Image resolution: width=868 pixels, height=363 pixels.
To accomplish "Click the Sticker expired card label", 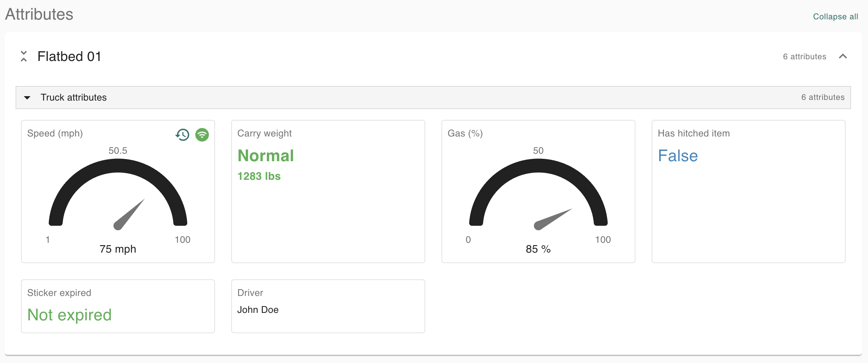I will [59, 293].
